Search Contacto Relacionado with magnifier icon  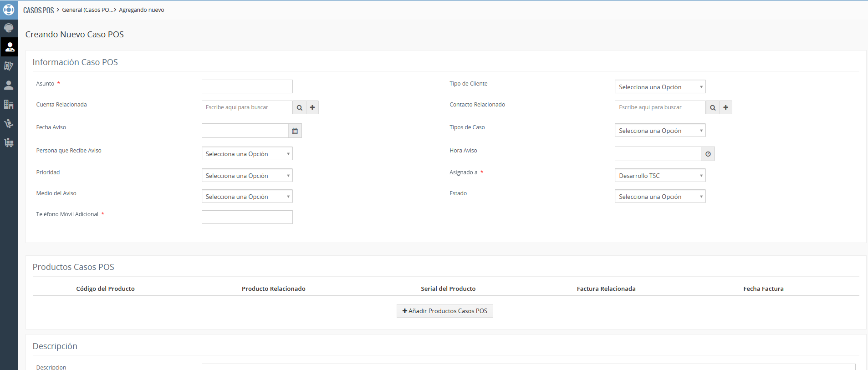(712, 107)
